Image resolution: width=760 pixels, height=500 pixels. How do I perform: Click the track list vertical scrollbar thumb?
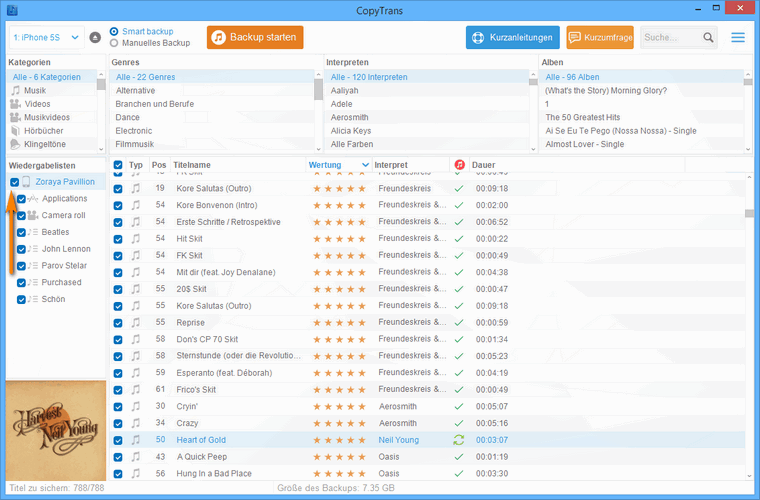pyautogui.click(x=749, y=214)
